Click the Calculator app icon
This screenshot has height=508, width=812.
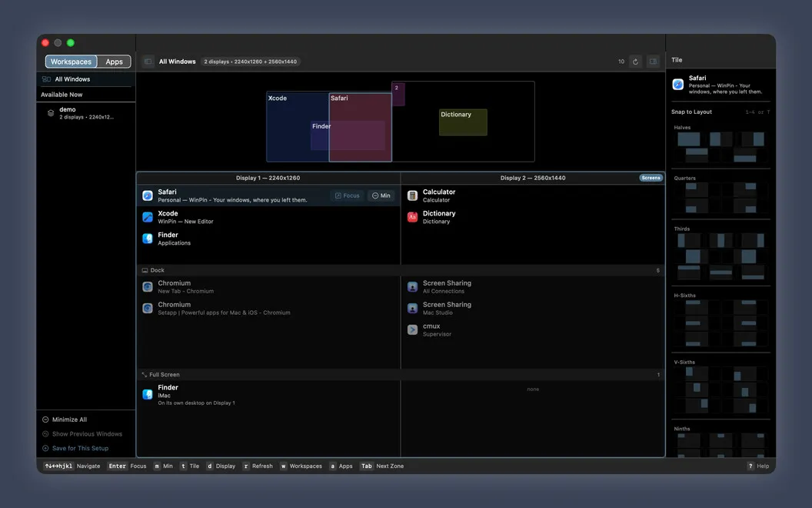point(412,196)
